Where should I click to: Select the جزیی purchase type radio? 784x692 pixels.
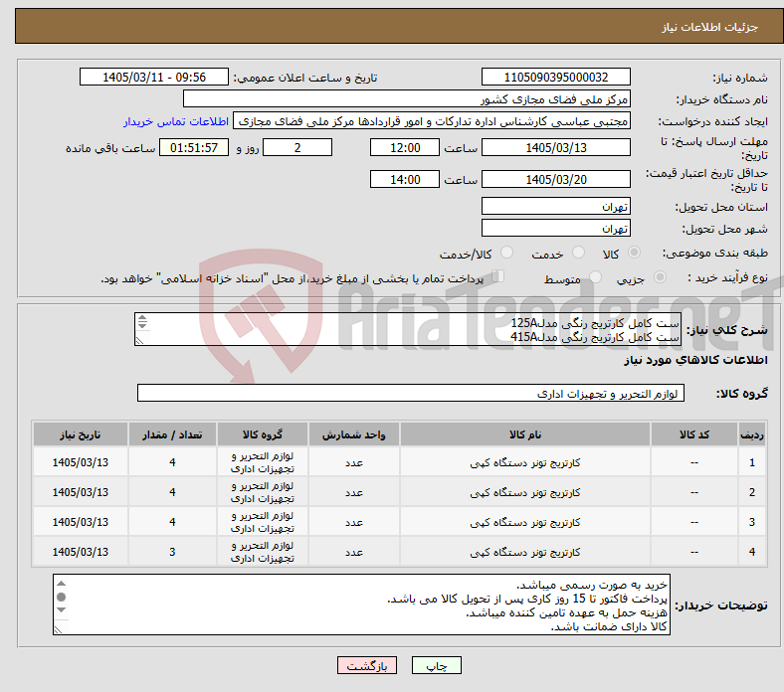[x=660, y=277]
